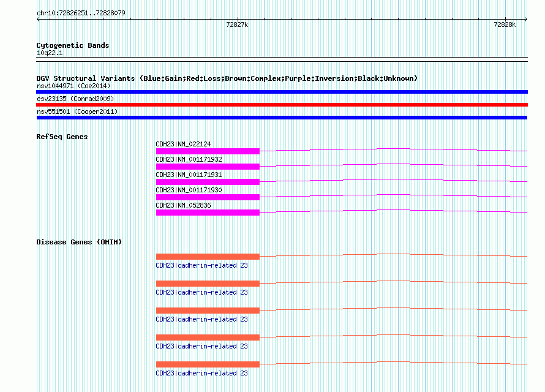
Task: Click magenta exon block of NM_022124
Action: coord(208,151)
